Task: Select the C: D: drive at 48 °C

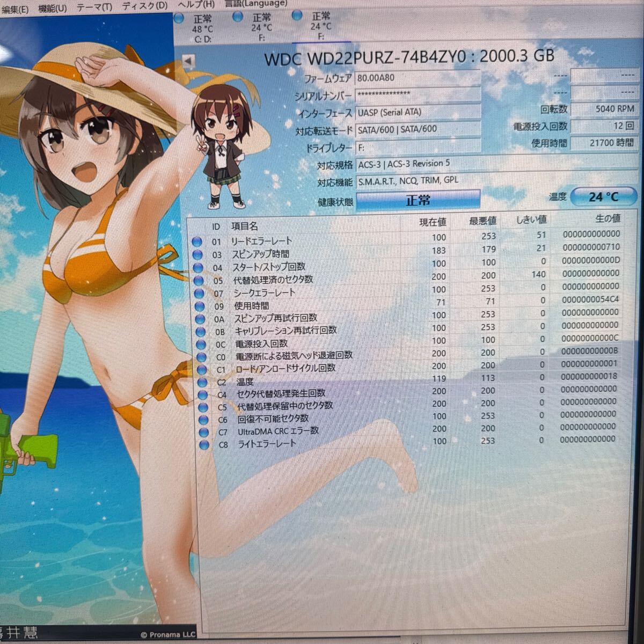Action: (x=202, y=28)
